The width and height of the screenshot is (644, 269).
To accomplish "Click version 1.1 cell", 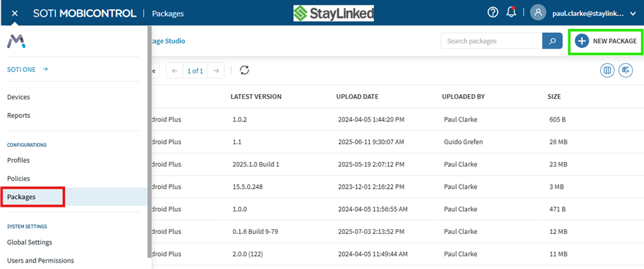I will click(236, 142).
